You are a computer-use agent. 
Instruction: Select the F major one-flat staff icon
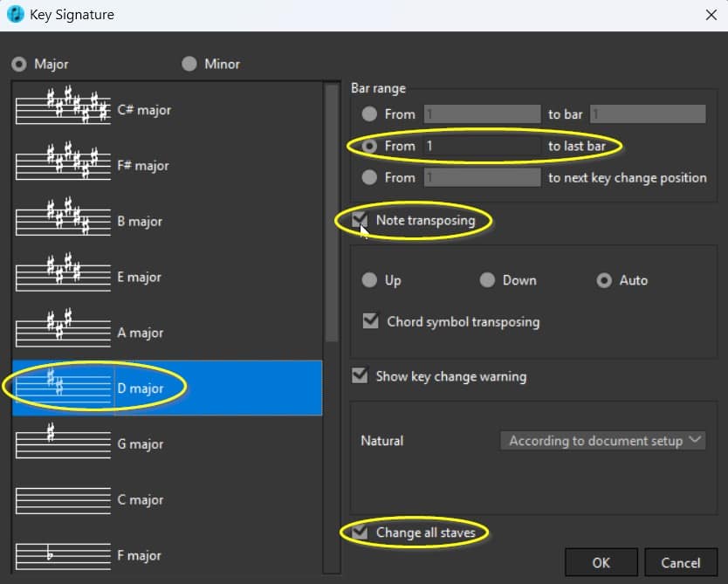63,555
